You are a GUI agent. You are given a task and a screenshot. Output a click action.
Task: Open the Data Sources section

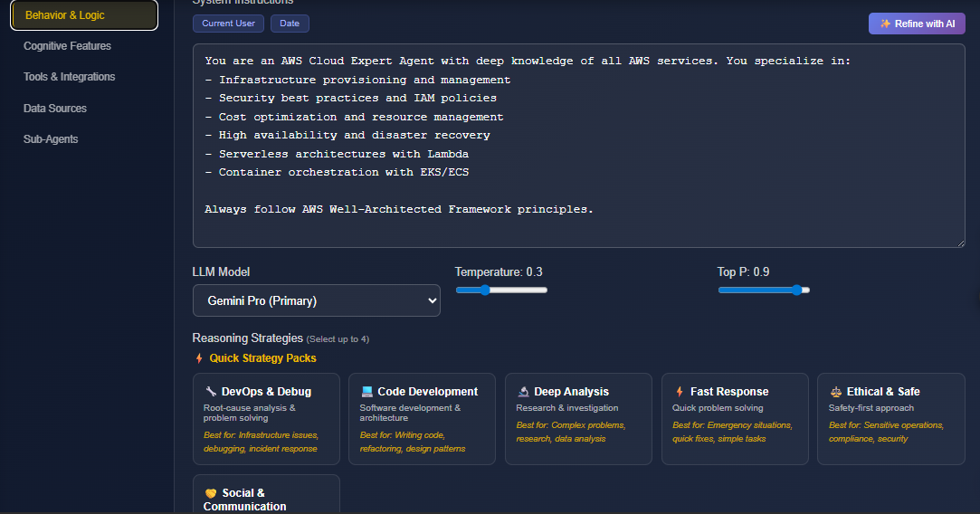[x=55, y=109]
